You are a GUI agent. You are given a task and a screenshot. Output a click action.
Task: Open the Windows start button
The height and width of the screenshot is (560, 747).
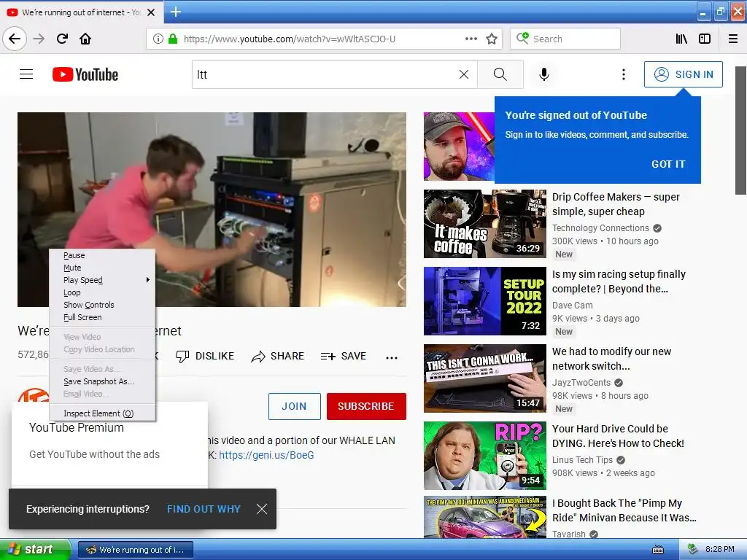35,549
